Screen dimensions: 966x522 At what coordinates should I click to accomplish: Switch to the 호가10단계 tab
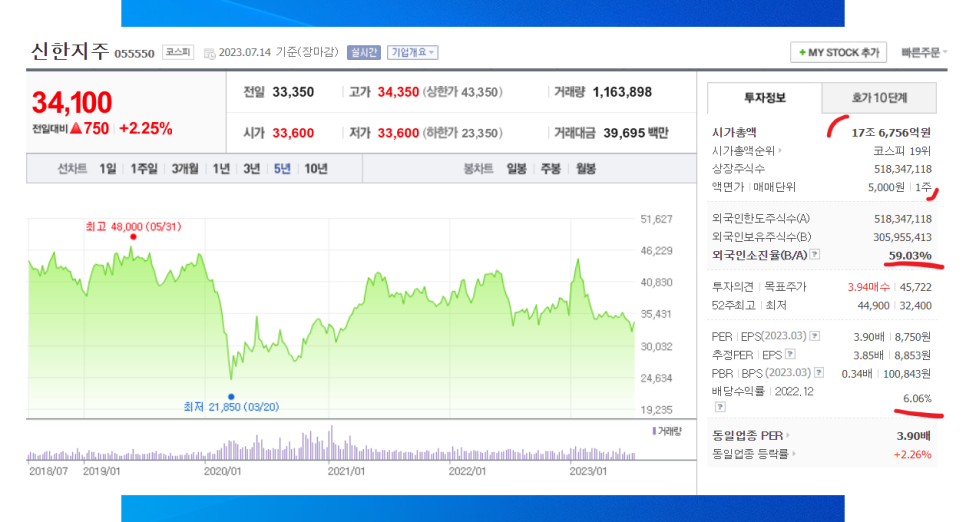pos(879,97)
